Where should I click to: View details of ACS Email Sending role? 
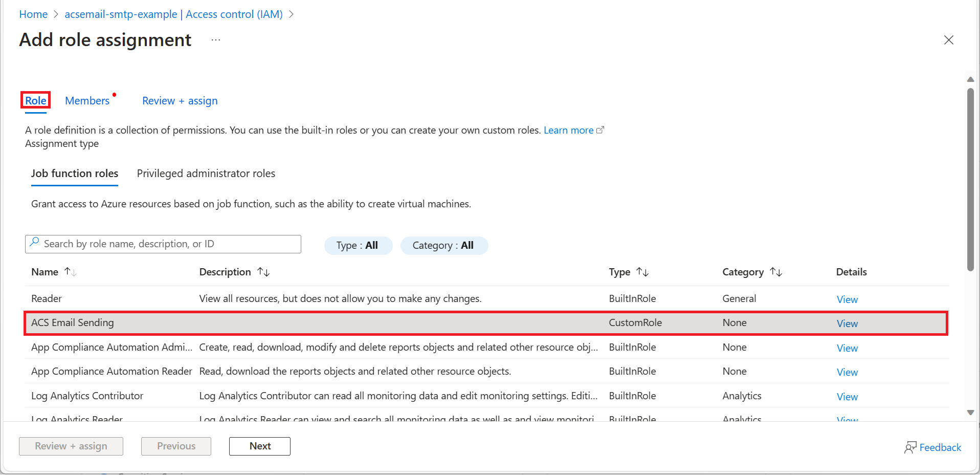847,323
